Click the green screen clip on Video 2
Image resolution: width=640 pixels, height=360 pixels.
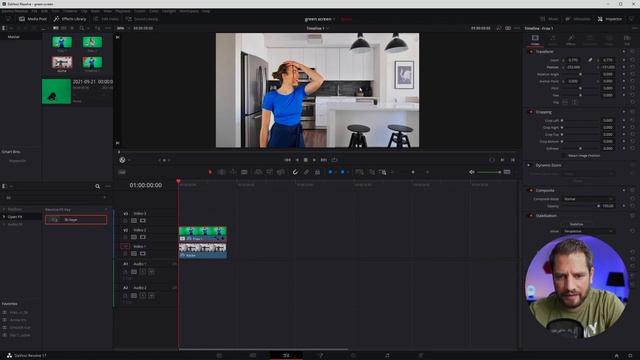click(202, 233)
